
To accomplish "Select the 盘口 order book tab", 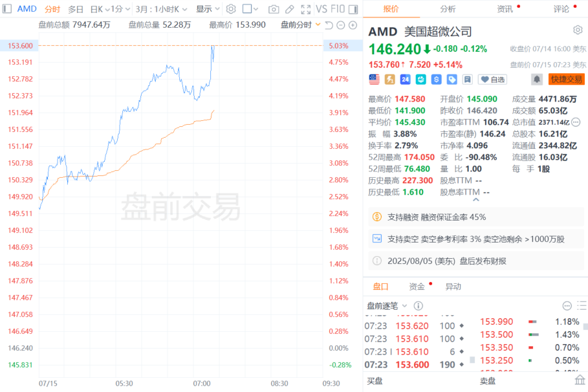I will tap(380, 287).
